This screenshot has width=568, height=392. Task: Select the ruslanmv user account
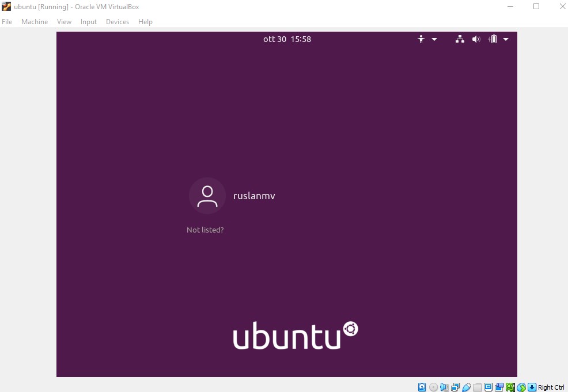point(254,196)
